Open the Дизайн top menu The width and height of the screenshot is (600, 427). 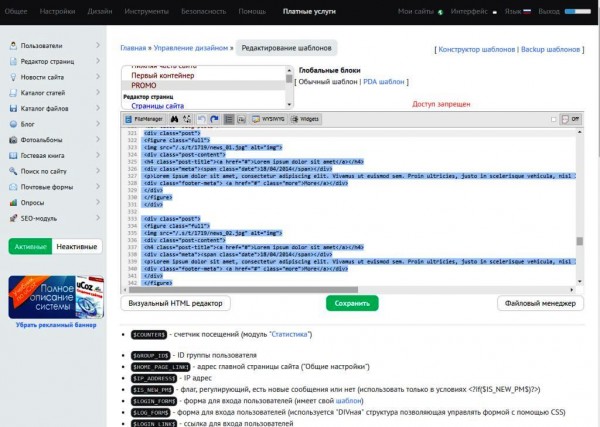click(x=100, y=11)
